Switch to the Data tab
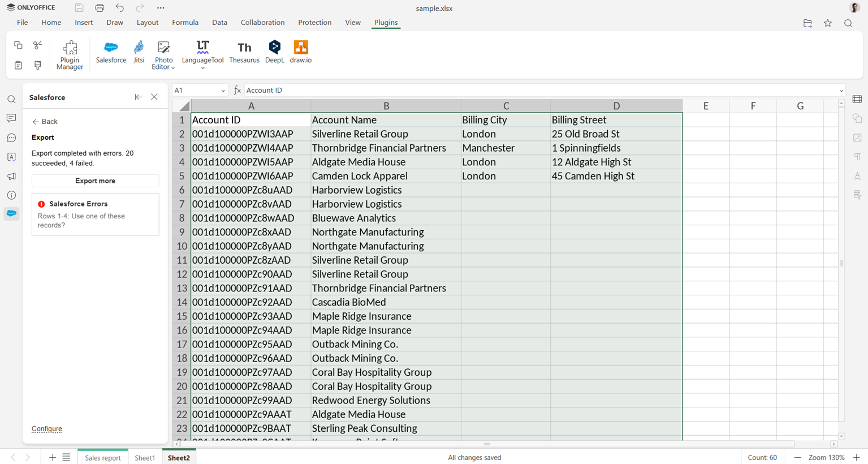The height and width of the screenshot is (464, 868). [x=219, y=23]
